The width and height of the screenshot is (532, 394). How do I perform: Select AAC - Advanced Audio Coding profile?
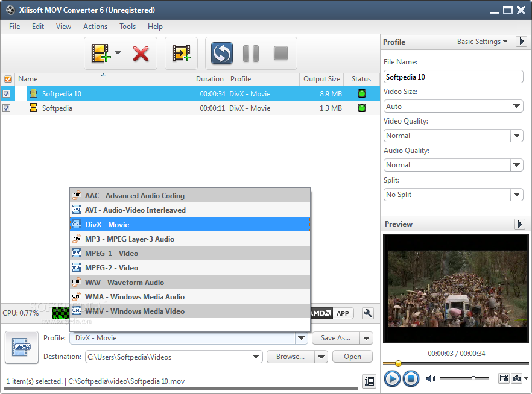coord(190,195)
